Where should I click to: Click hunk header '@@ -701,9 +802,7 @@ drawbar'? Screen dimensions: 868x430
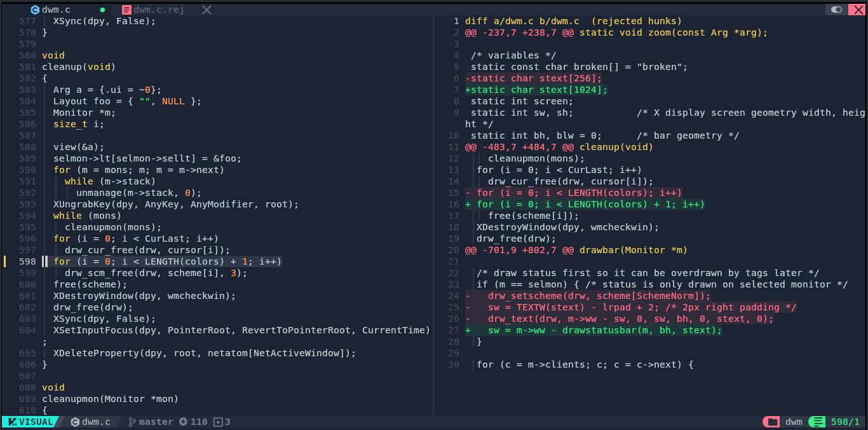point(576,250)
